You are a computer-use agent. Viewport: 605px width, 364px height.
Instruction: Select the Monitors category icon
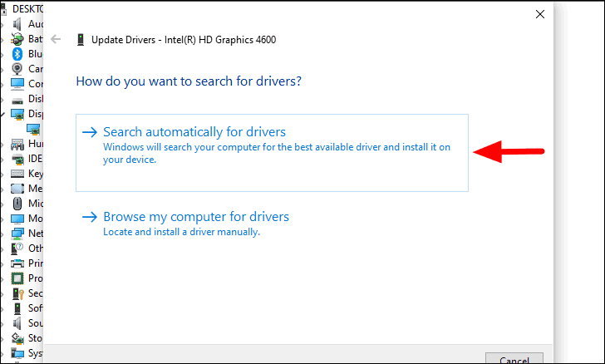pos(17,219)
